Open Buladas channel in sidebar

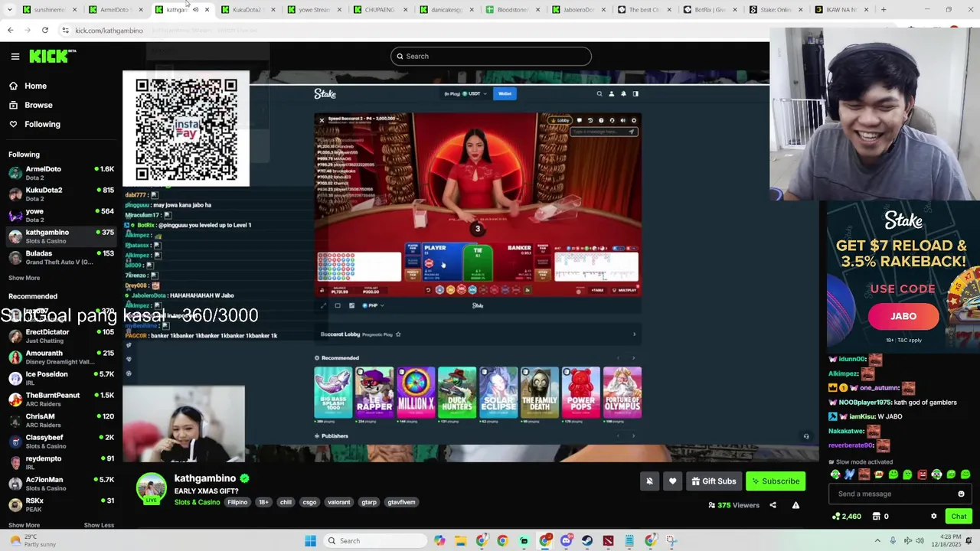[61, 257]
